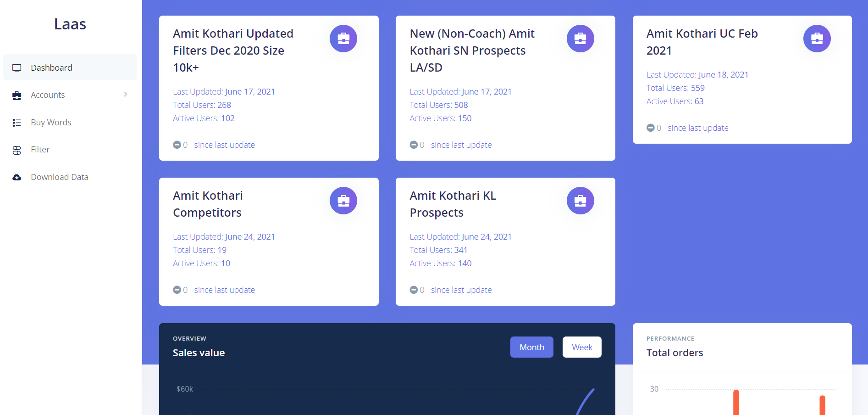Image resolution: width=868 pixels, height=415 pixels.
Task: Click 'Total Users: 341' text
Action: pyautogui.click(x=438, y=250)
